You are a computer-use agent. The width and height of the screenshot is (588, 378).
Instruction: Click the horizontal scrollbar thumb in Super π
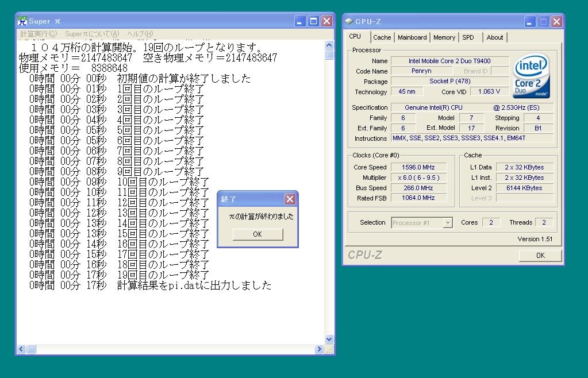(31, 349)
